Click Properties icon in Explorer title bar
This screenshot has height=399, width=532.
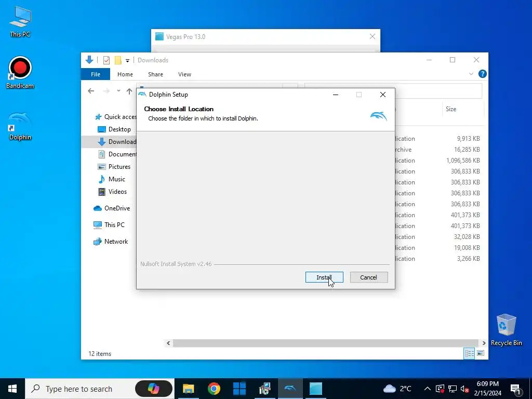click(107, 60)
